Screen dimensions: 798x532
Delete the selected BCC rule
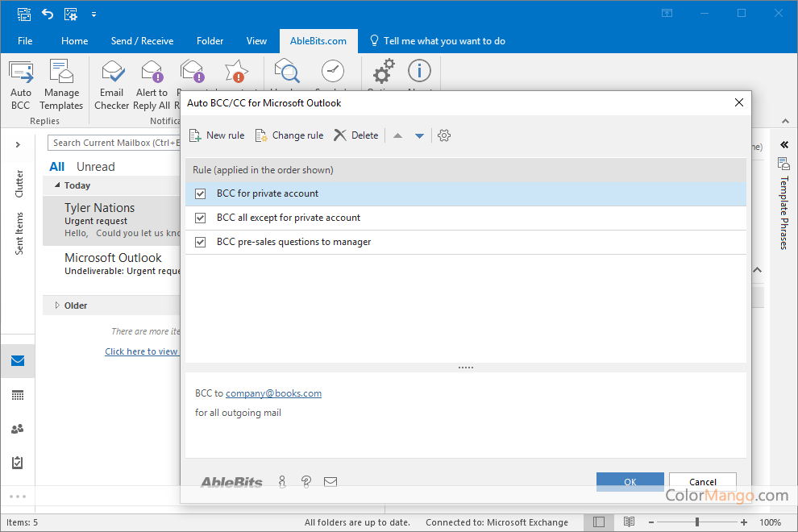coord(356,135)
